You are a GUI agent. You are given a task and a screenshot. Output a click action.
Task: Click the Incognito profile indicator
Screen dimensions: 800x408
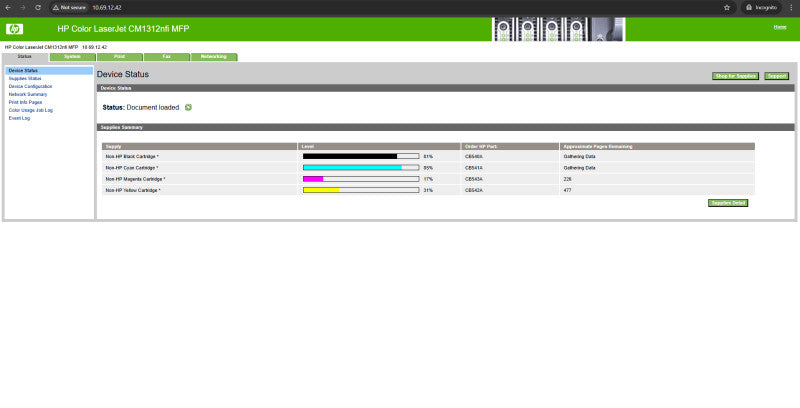coord(761,8)
